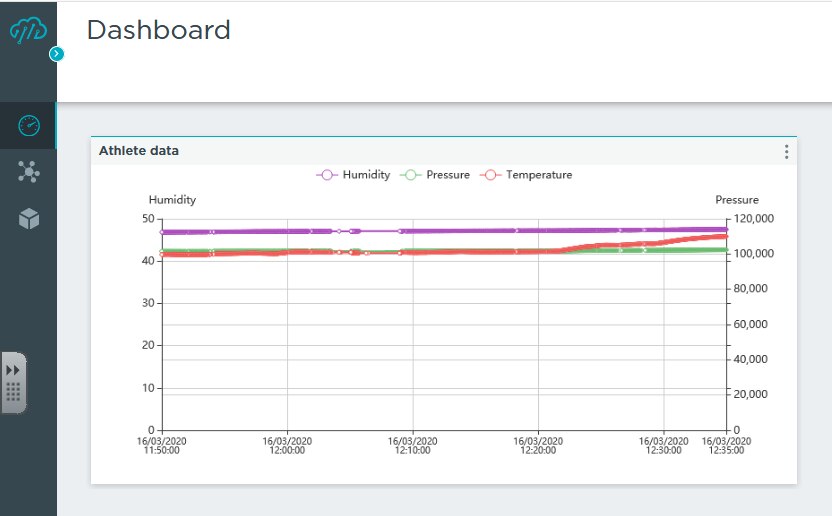Click the 16/03/2020 12:10:00 time axis label
Screen dimensions: 832x516
[x=412, y=445]
